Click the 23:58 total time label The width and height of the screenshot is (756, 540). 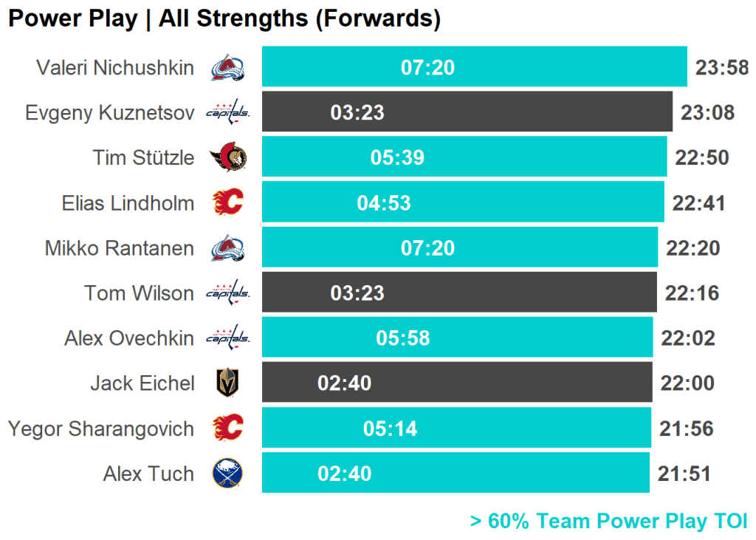tap(722, 68)
